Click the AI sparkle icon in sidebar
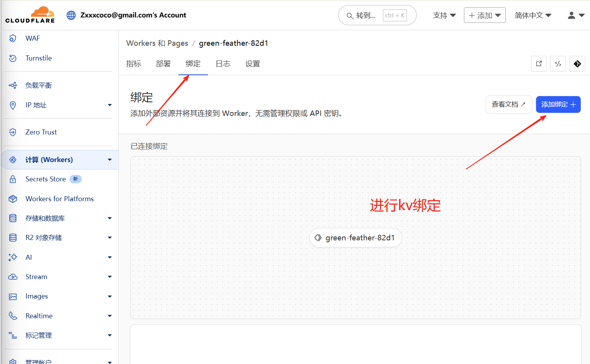Screen dimensions: 590x364 click(13, 257)
